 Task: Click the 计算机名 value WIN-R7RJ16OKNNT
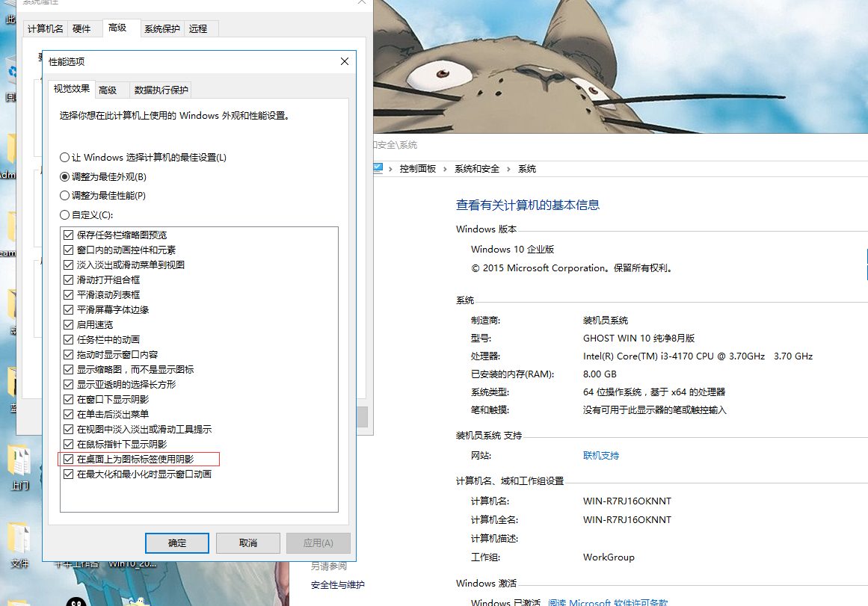pos(627,501)
